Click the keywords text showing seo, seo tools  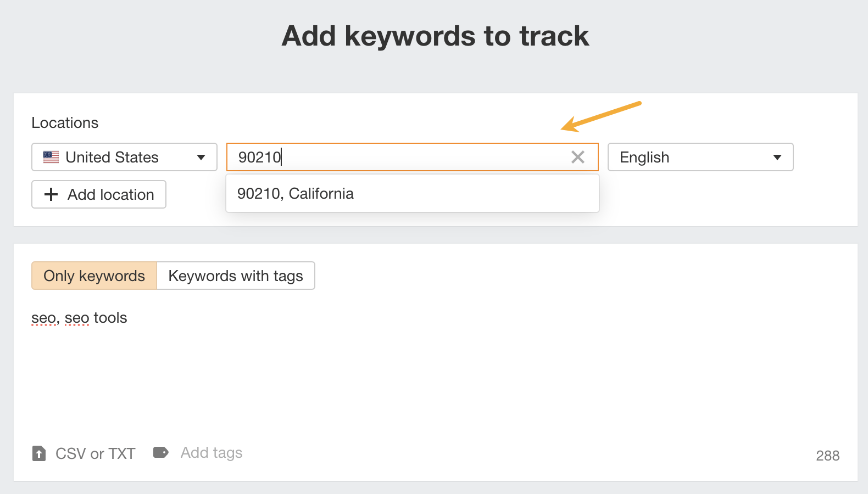[79, 318]
